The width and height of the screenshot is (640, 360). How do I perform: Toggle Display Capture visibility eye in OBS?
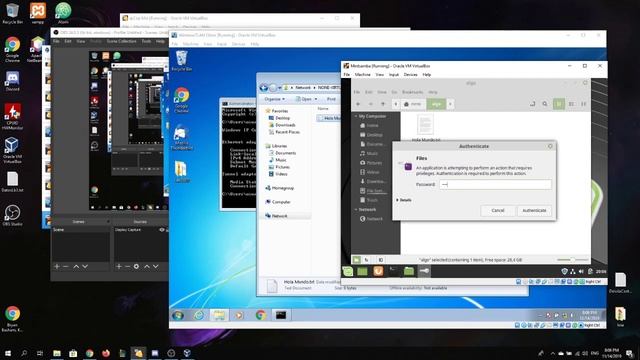coord(162,230)
